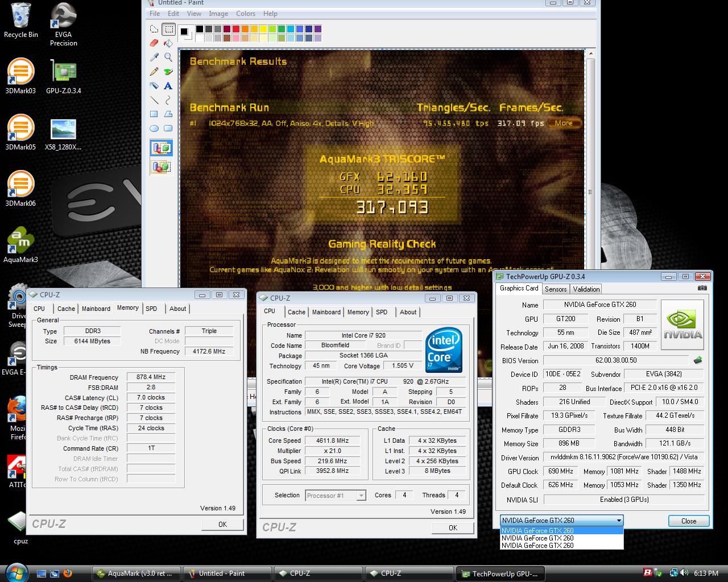The image size is (728, 582).
Task: Choose the highlighted GeForce GTX 260 list entry
Action: [x=562, y=531]
